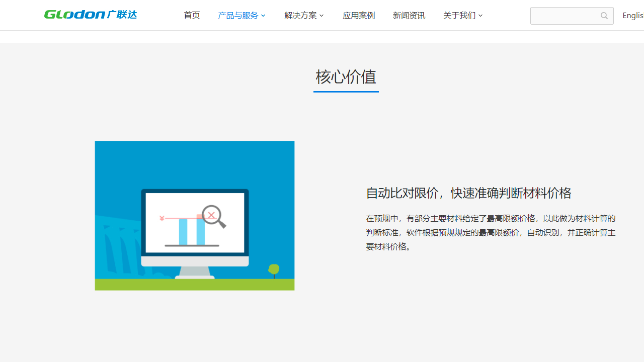Click the chevron next to 产品与服务
This screenshot has width=644, height=362.
(x=263, y=16)
